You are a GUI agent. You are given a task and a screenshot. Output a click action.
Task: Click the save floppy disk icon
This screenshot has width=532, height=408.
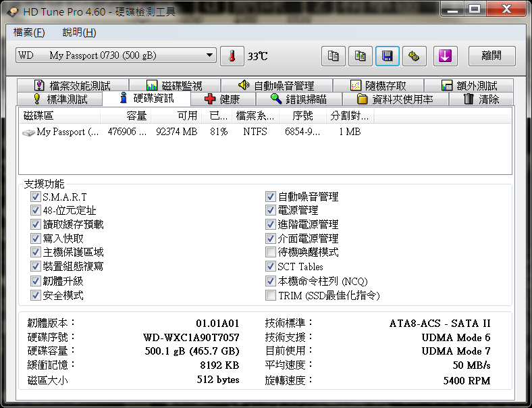pos(387,56)
